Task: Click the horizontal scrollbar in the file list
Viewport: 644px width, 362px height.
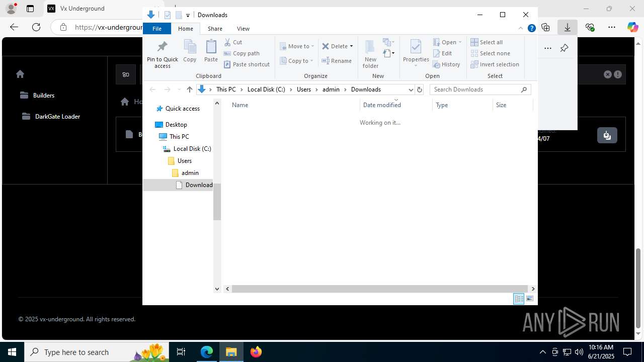Action: pyautogui.click(x=380, y=289)
